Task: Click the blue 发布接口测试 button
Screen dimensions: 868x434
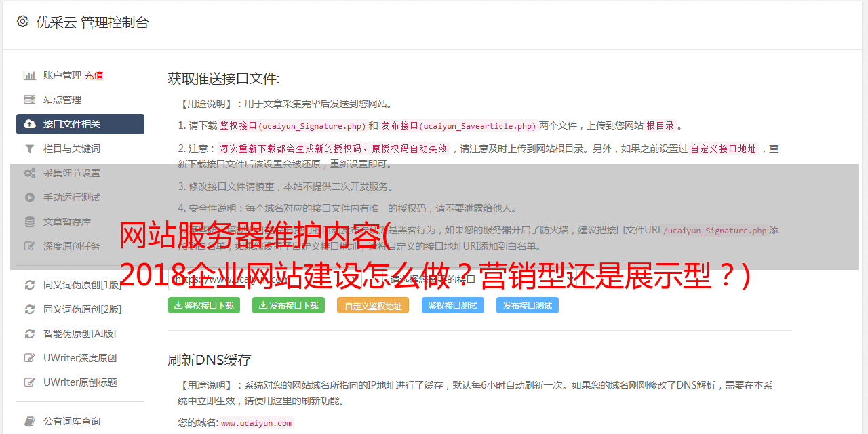Action: pos(528,305)
